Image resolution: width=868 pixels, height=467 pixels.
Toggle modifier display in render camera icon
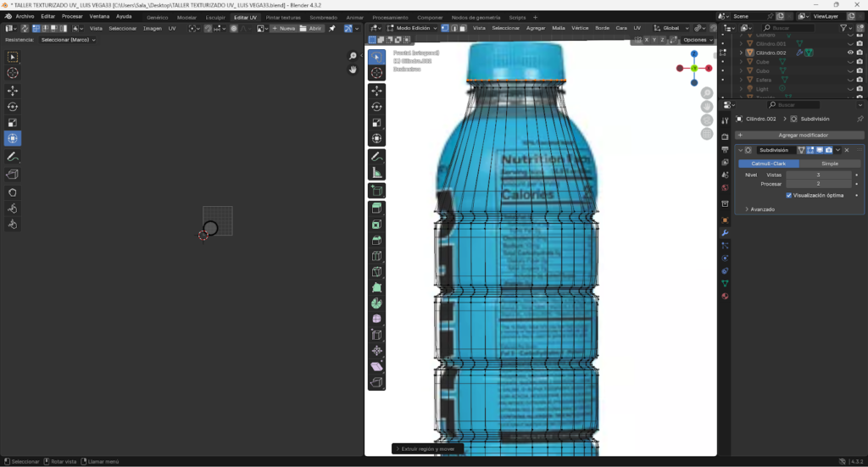click(829, 150)
